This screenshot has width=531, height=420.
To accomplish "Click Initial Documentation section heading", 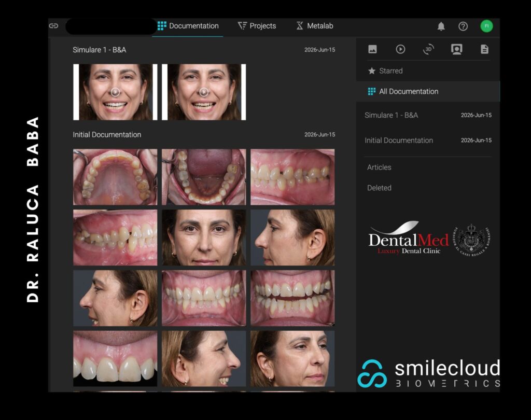I will tap(107, 134).
